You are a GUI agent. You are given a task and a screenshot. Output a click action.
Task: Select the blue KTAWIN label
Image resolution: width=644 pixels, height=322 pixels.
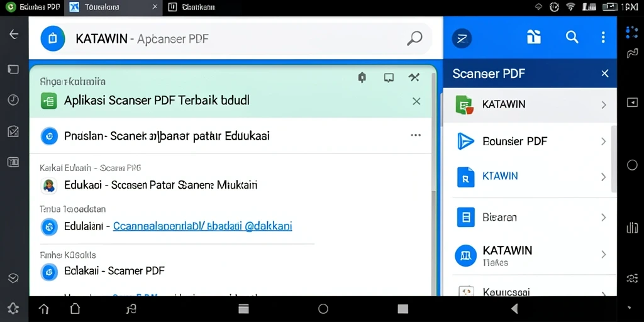click(x=500, y=176)
